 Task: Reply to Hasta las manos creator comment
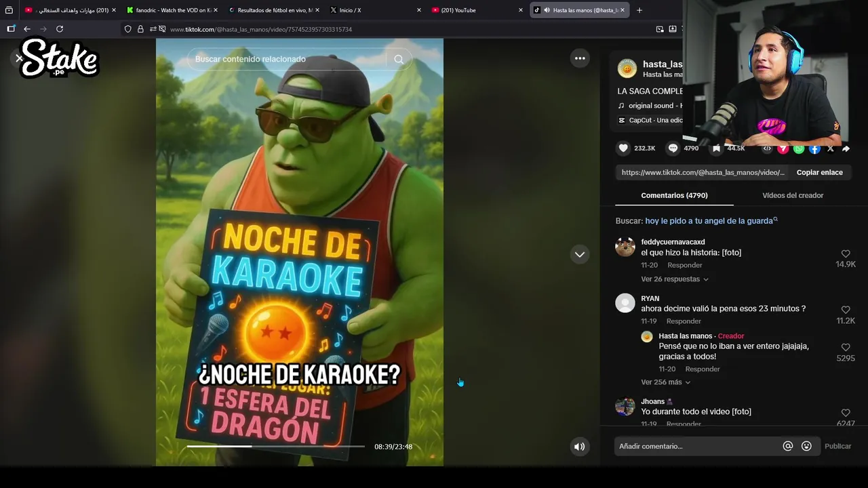[703, 369]
